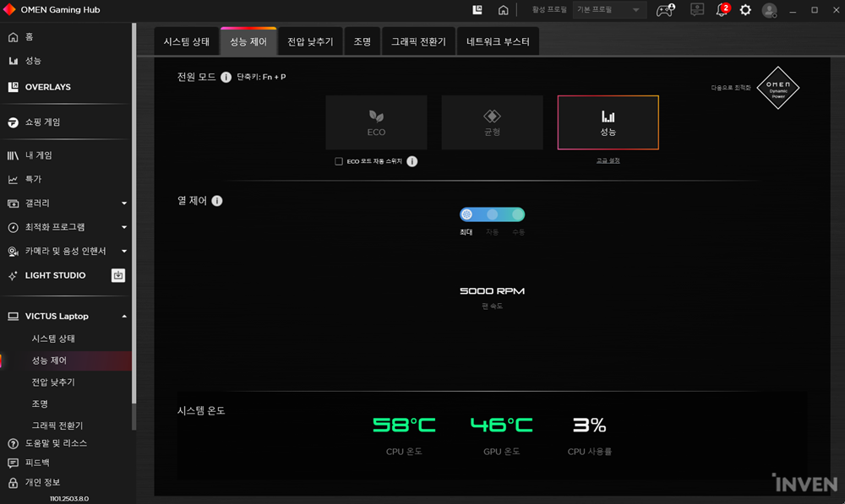Click the 성능 bar chart sidebar icon

point(13,61)
